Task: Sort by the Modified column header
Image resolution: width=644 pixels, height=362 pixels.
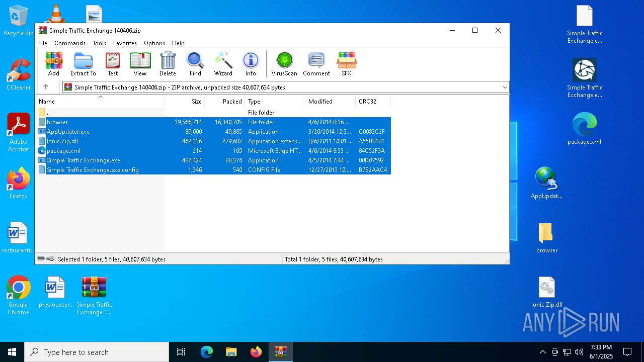Action: point(331,102)
